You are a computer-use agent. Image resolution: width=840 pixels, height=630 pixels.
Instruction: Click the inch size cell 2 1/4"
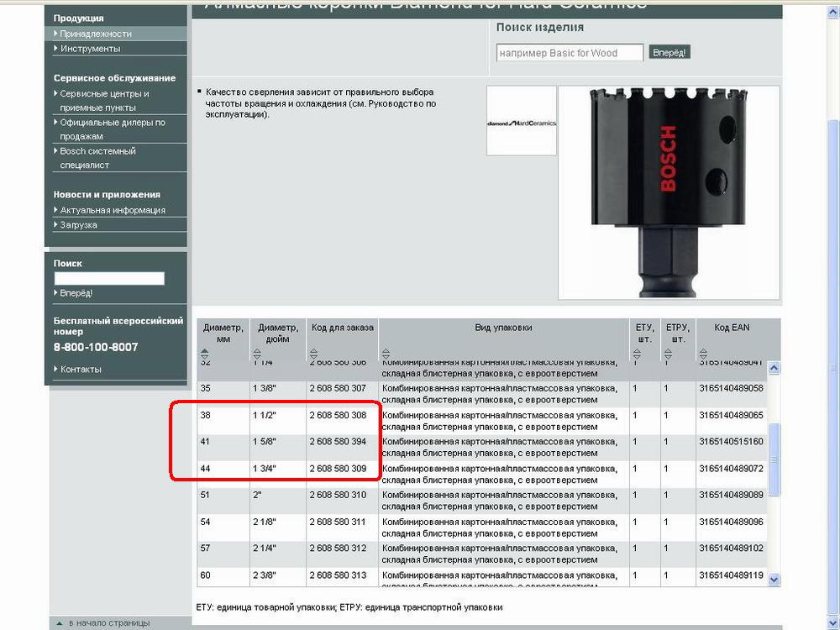[265, 548]
